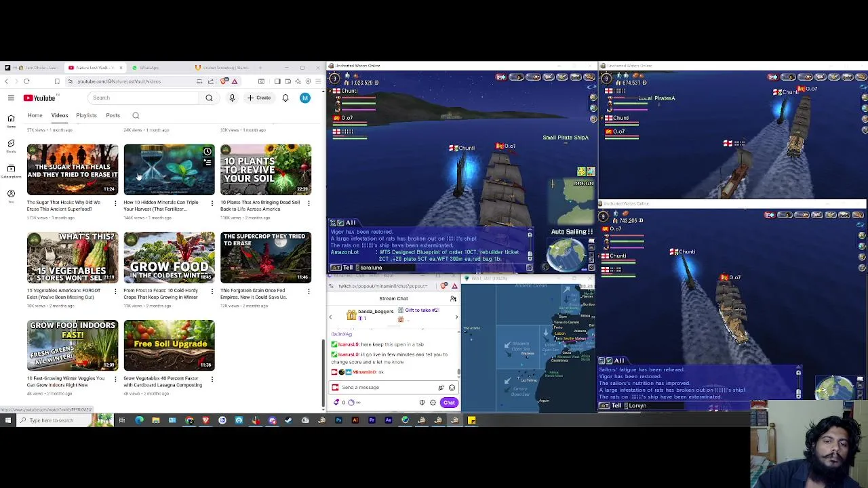Image resolution: width=868 pixels, height=488 pixels.
Task: Go to Home in YouTube left sidebar
Action: (11, 121)
